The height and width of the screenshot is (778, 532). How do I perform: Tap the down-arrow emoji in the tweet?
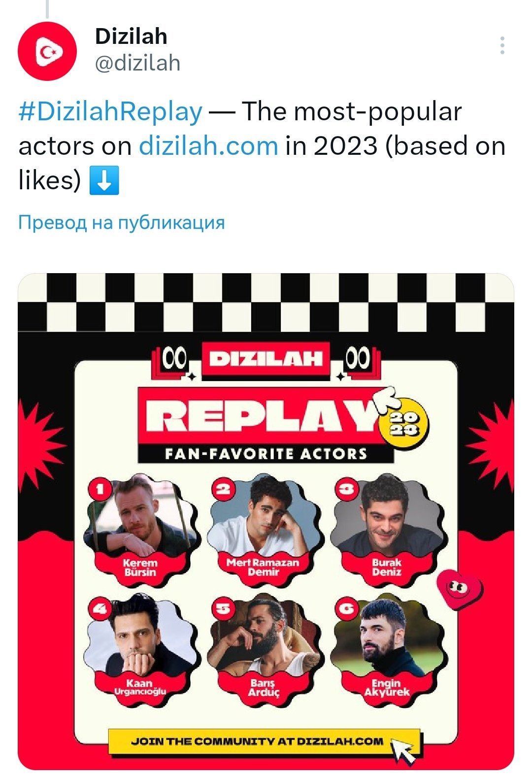click(x=104, y=180)
